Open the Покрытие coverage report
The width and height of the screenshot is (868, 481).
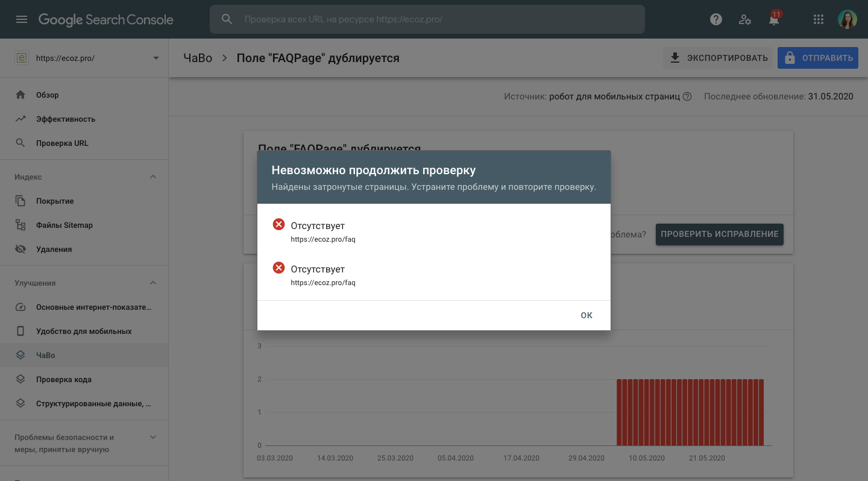84,201
